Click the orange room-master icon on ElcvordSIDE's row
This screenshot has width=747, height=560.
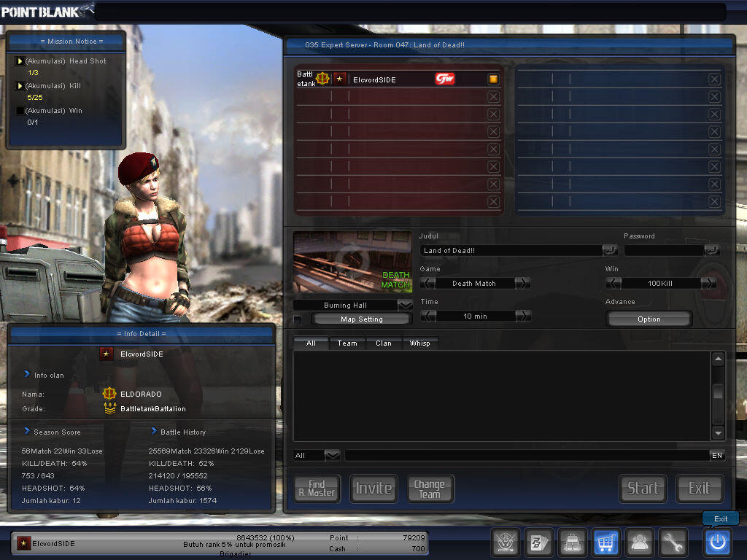click(x=493, y=79)
